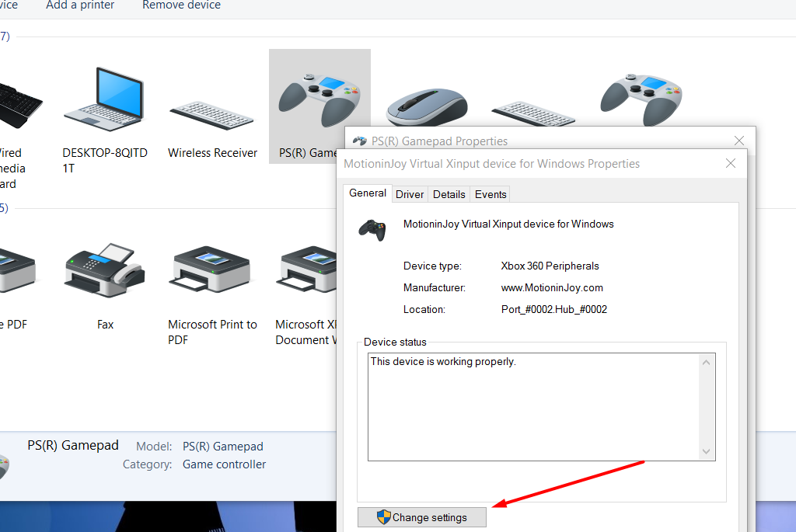Click the Xbox controller icon in MotioninJoy properties
796x532 pixels.
click(x=372, y=230)
